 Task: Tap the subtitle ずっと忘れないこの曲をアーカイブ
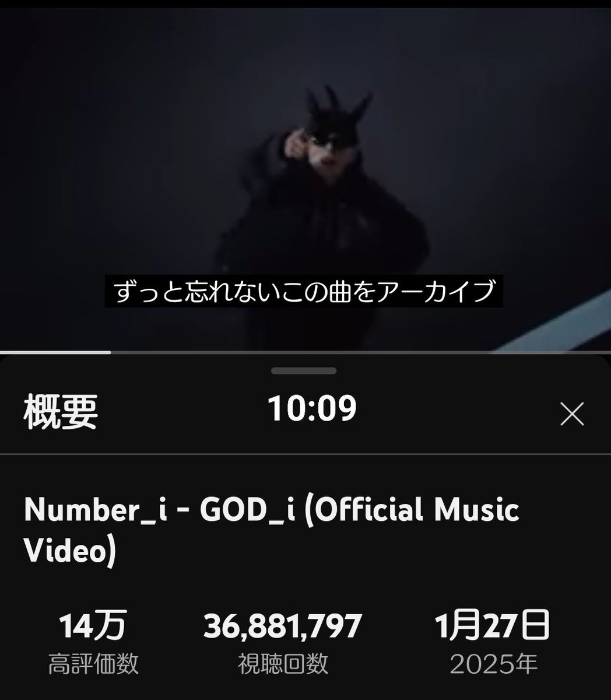pos(304,291)
